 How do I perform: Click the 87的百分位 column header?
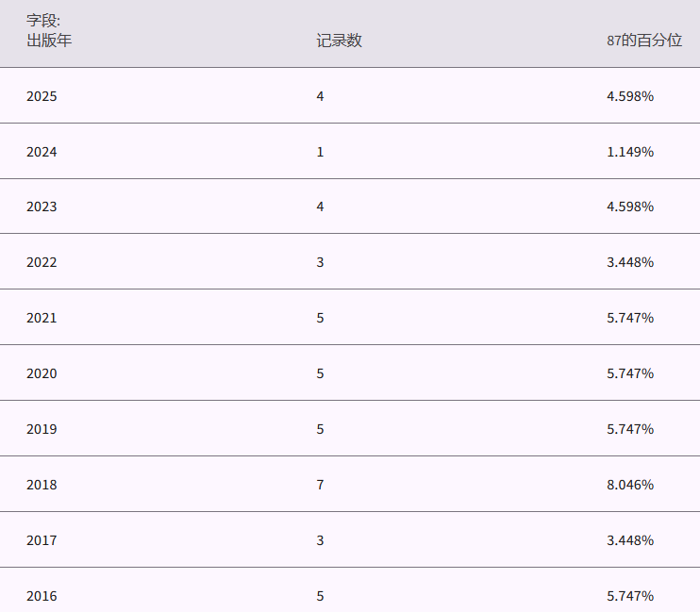pyautogui.click(x=643, y=41)
